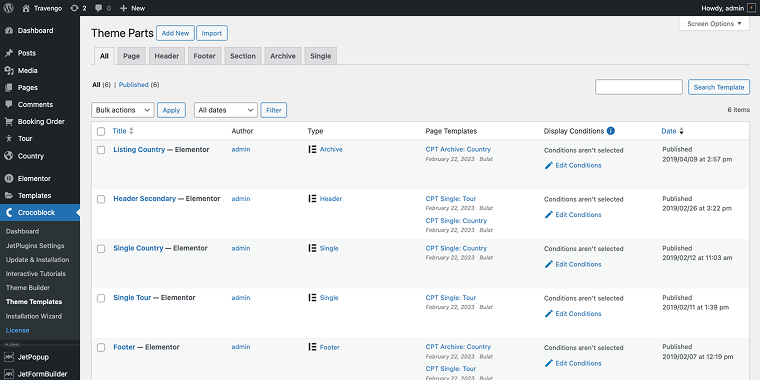Click admin author in Single Tour row

pyautogui.click(x=241, y=298)
